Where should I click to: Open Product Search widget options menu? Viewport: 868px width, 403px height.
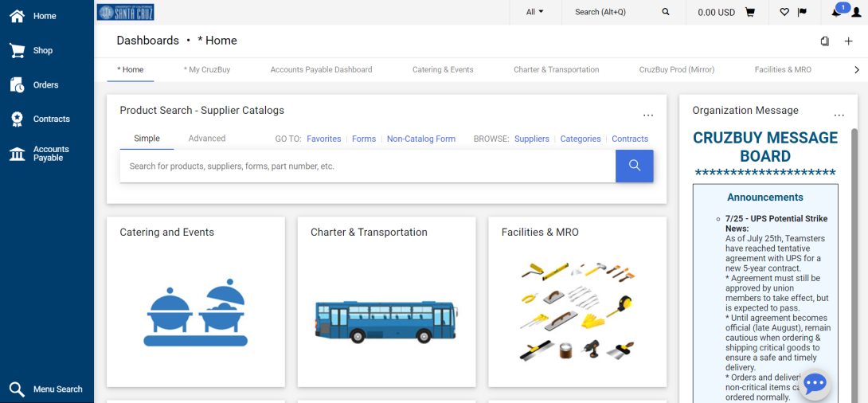click(x=648, y=115)
